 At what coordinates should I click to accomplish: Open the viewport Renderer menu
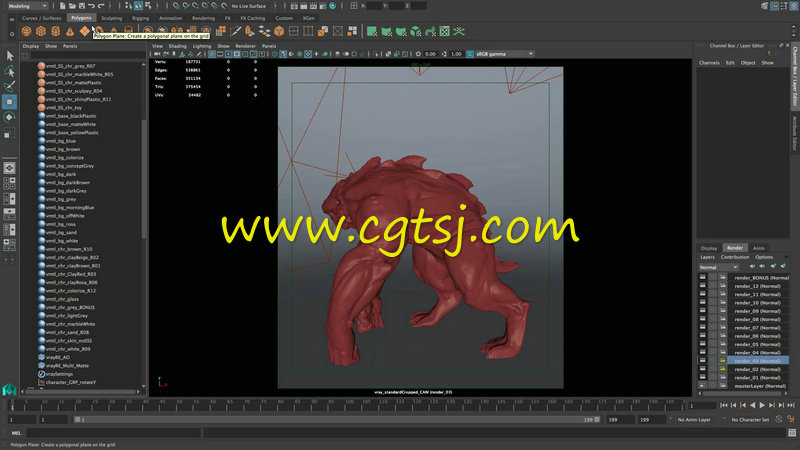(245, 46)
